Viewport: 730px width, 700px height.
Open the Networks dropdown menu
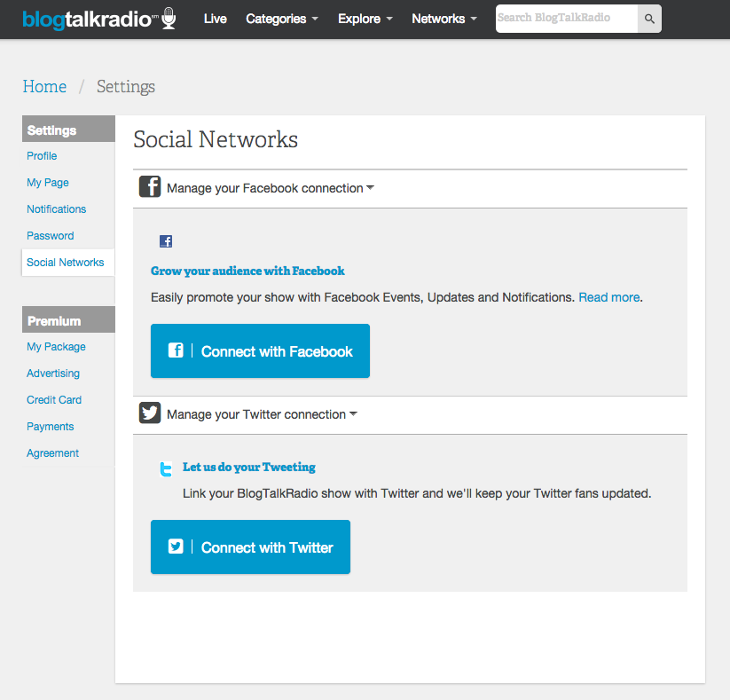pos(444,19)
